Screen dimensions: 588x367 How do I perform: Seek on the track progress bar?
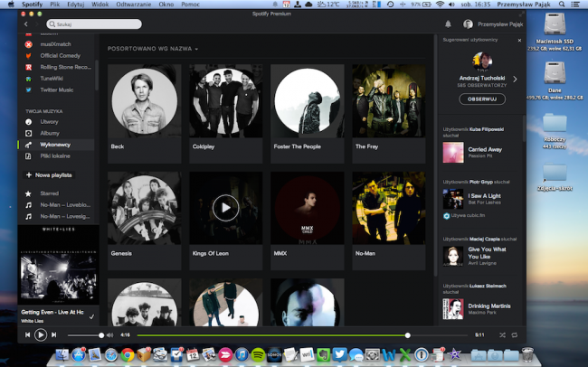point(302,335)
